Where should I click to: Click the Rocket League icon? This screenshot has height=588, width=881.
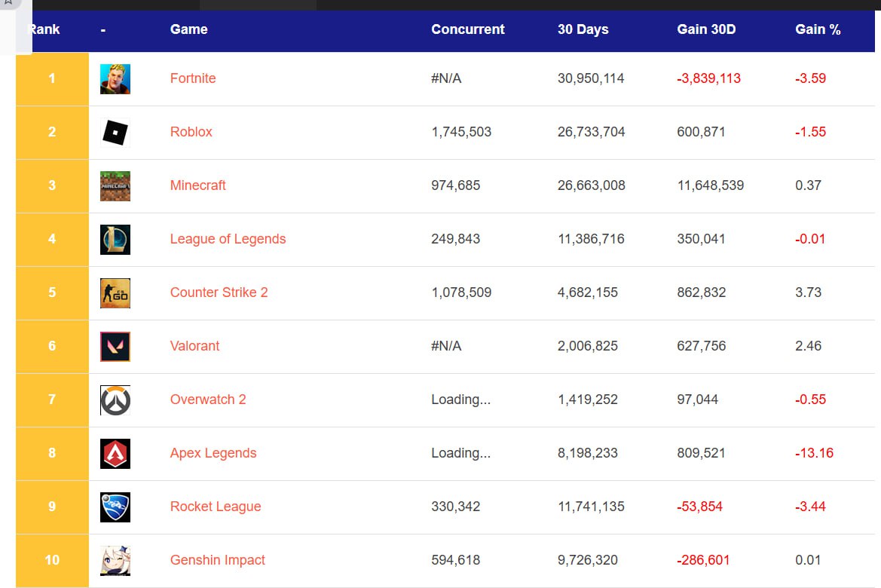pyautogui.click(x=115, y=507)
